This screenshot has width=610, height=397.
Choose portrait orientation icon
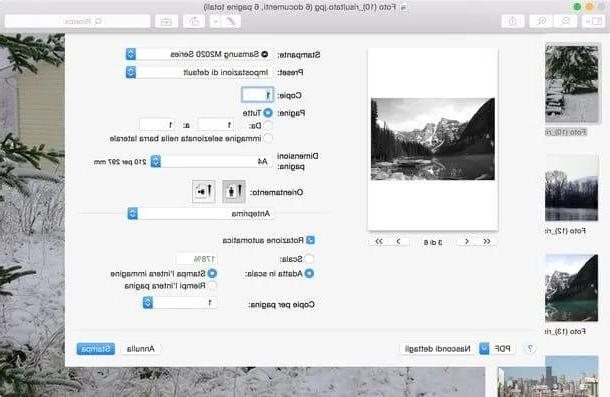(x=234, y=191)
